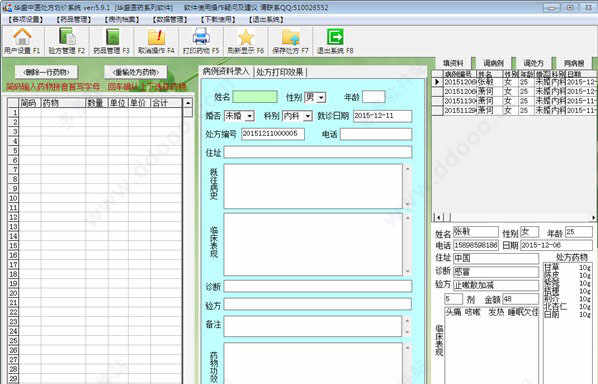
Task: Click the 合计 column header in drug grid
Action: 166,103
